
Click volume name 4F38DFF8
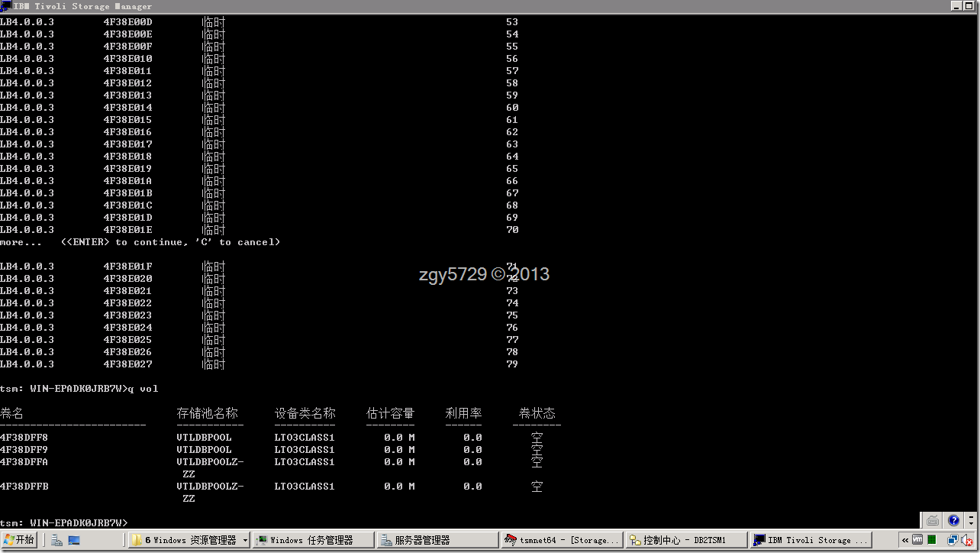[24, 438]
